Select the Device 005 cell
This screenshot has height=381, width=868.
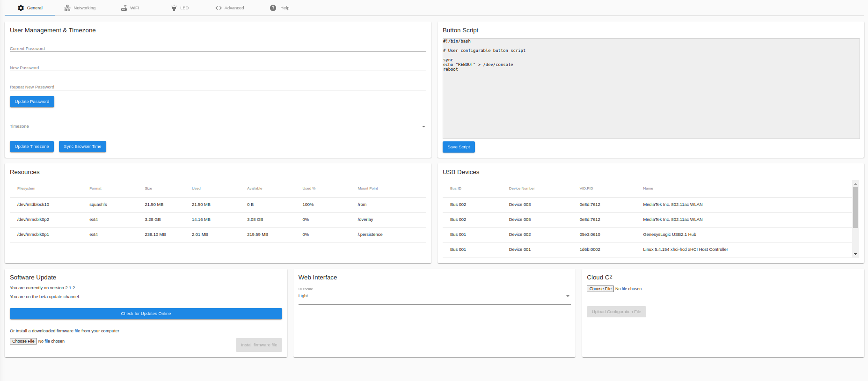[520, 220]
